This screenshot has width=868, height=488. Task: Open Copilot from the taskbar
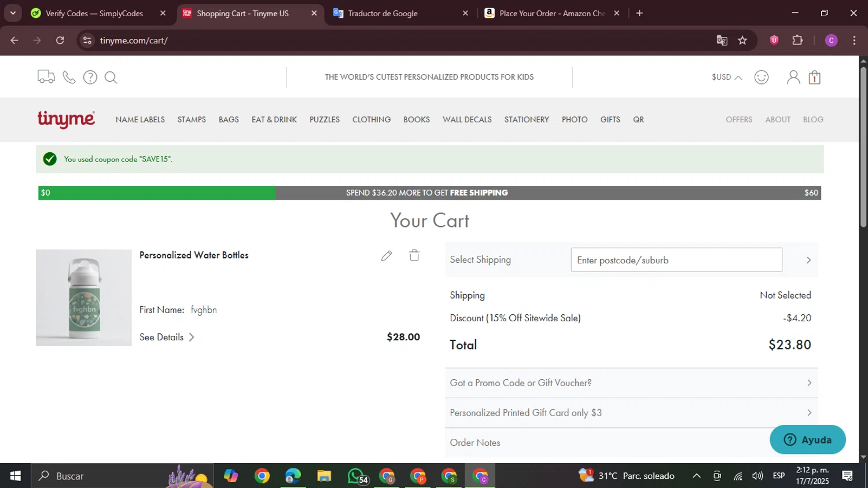coord(231,476)
